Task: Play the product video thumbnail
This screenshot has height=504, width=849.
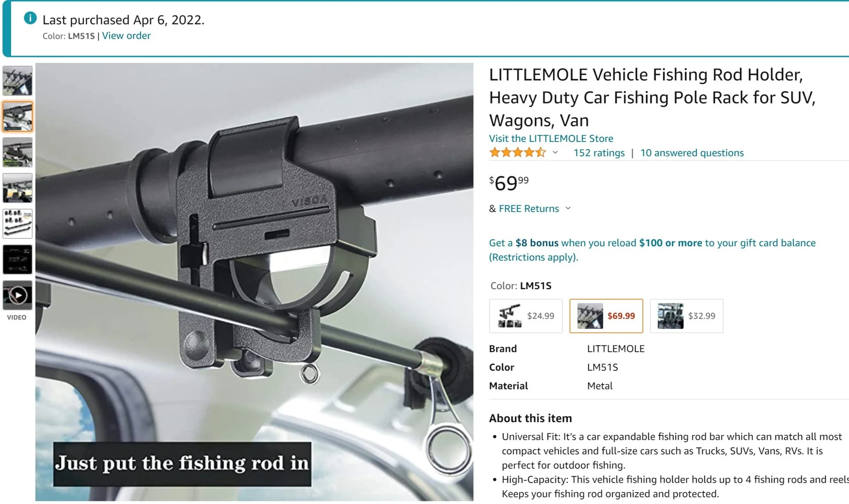Action: [18, 295]
